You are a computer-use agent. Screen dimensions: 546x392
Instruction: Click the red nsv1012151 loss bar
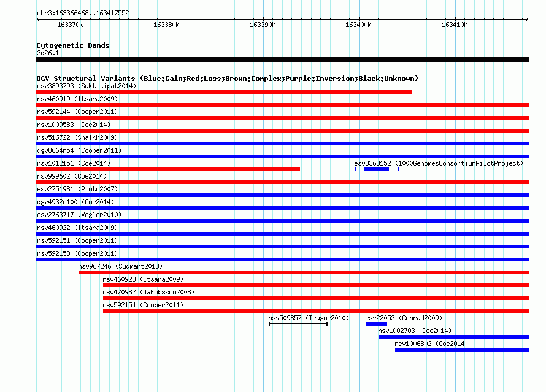click(168, 169)
